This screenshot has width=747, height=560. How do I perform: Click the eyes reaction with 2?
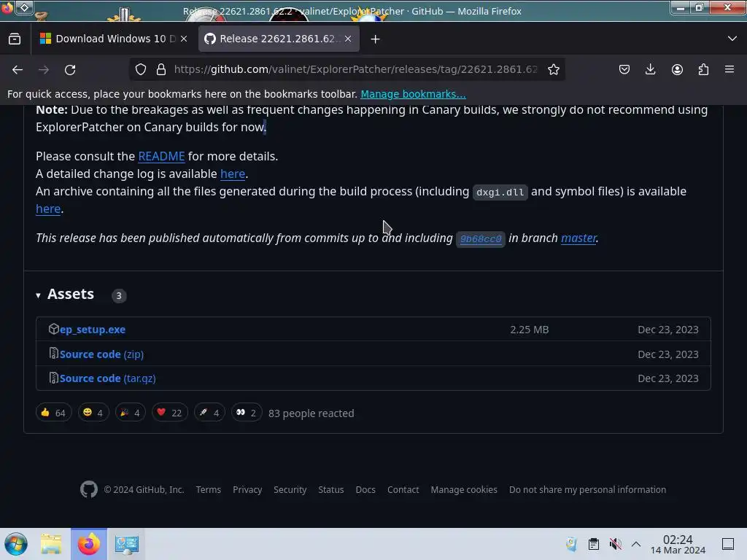[x=247, y=413]
